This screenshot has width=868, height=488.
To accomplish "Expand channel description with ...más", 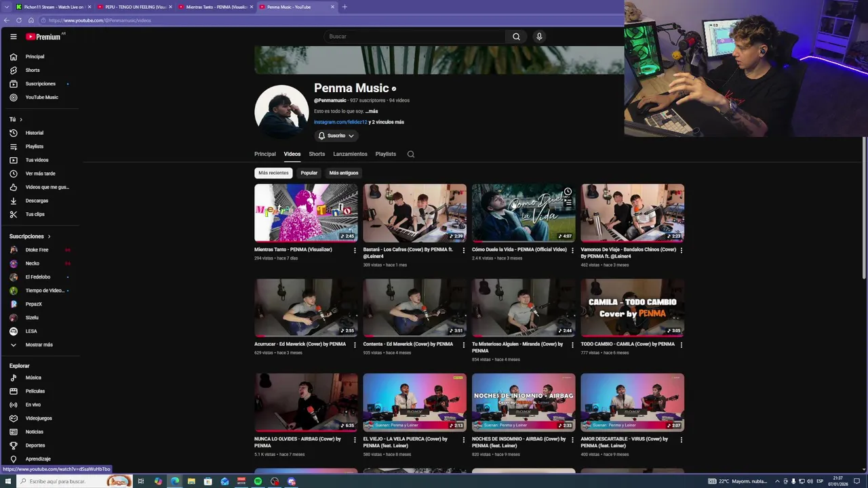I will (x=372, y=111).
